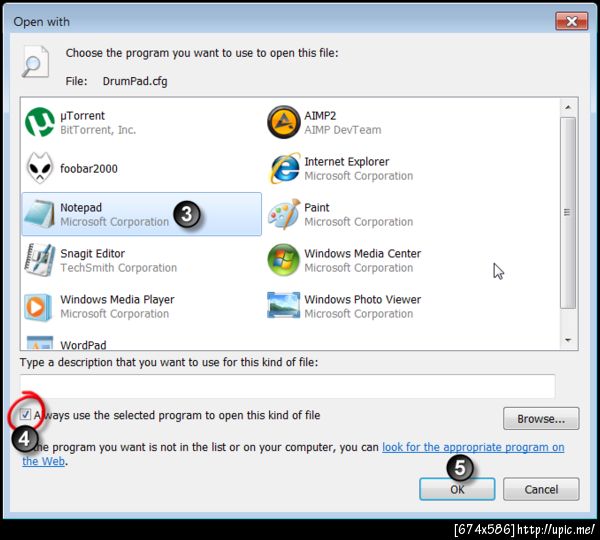The height and width of the screenshot is (540, 600).
Task: Choose the Windows Photo Viewer icon
Action: [x=284, y=305]
